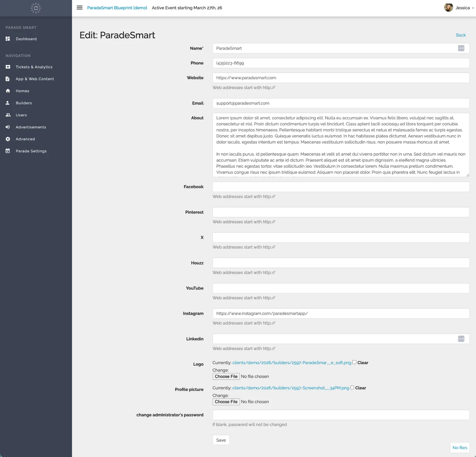Toggle the hamburger sidebar menu icon
Screen dimensions: 476x457
coord(80,7)
